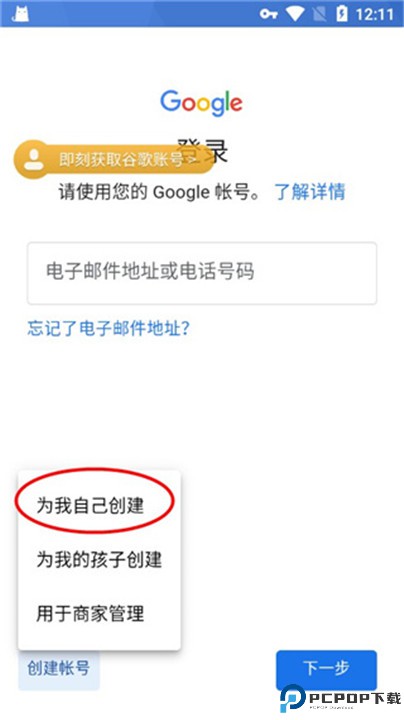
Task: Tap the user avatar on the yellow banner
Action: pyautogui.click(x=34, y=159)
